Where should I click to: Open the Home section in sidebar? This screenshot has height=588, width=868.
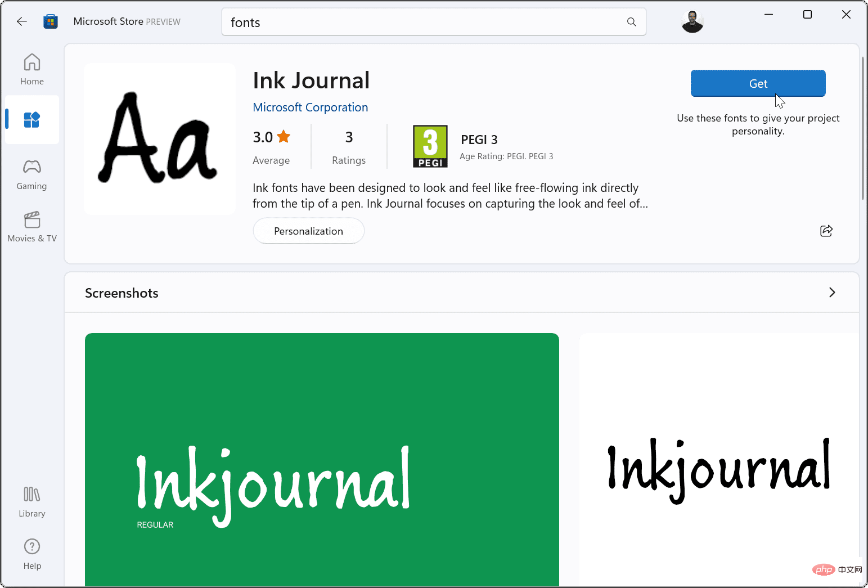[32, 69]
